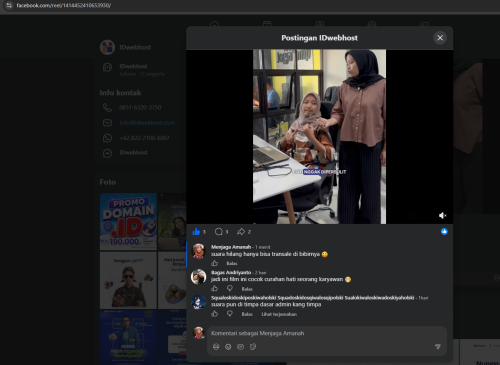Toggle the blue thumbs-up like on the post

pyautogui.click(x=196, y=231)
